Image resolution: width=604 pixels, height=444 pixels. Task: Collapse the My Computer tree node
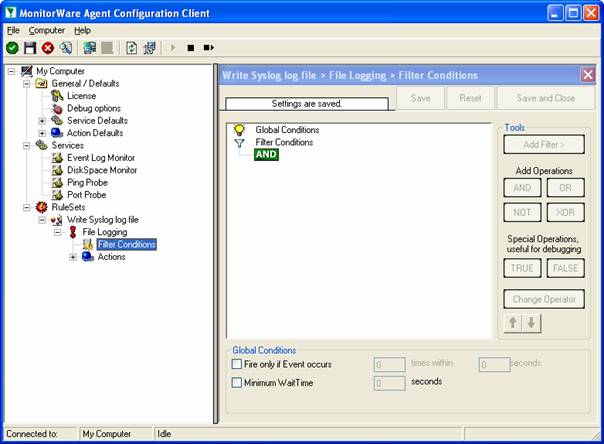11,71
